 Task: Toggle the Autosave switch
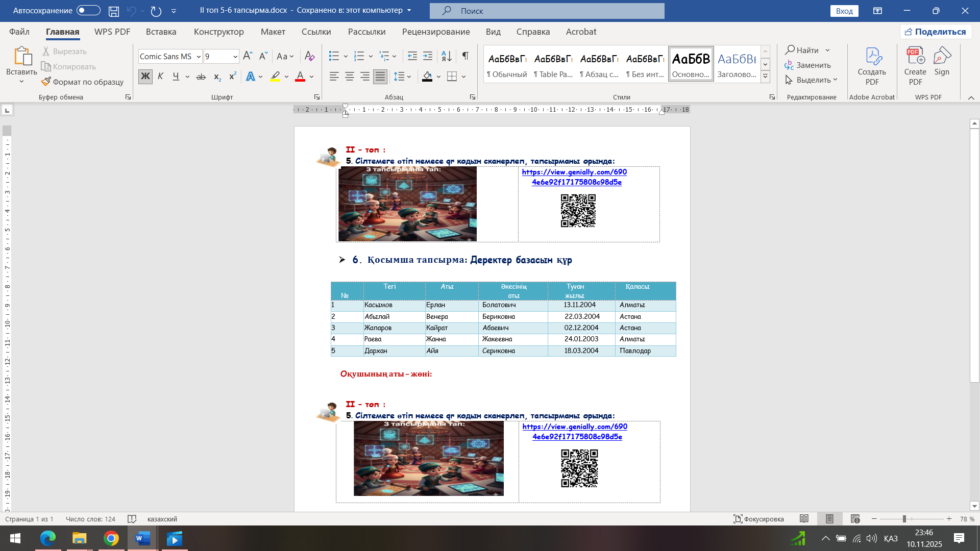(x=88, y=10)
